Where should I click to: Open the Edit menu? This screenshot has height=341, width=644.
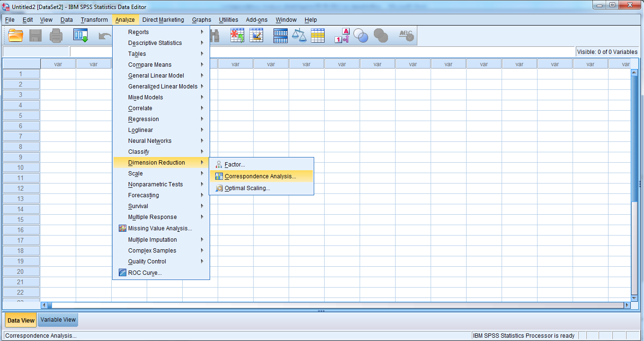pos(28,20)
